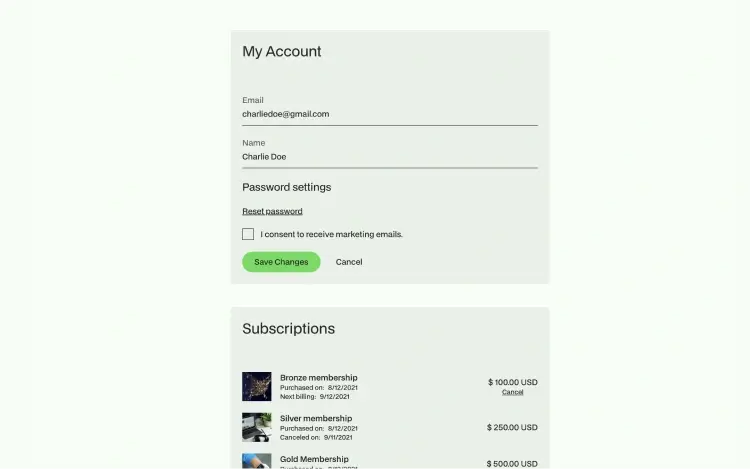Viewport: 750px width, 469px height.
Task: Click the Bronze membership thumbnail image
Action: pos(256,386)
